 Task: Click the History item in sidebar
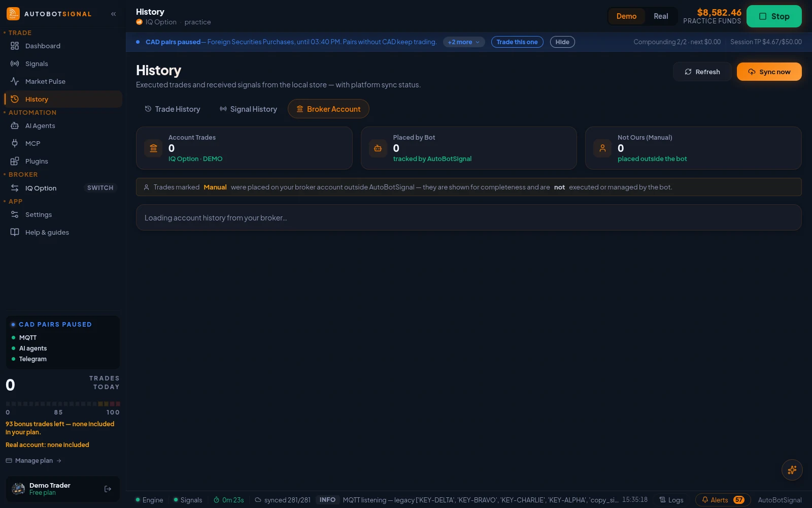[63, 99]
